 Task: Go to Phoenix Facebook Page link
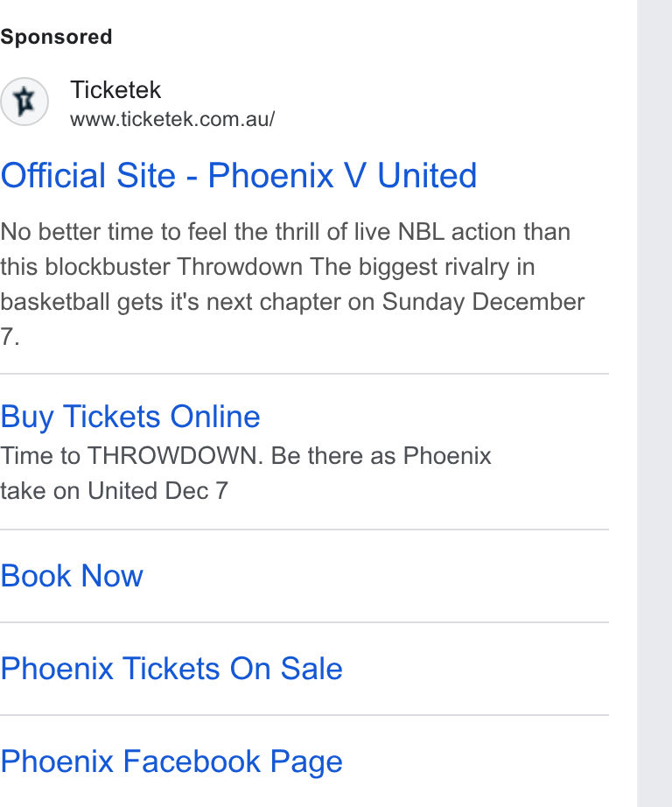pos(171,761)
